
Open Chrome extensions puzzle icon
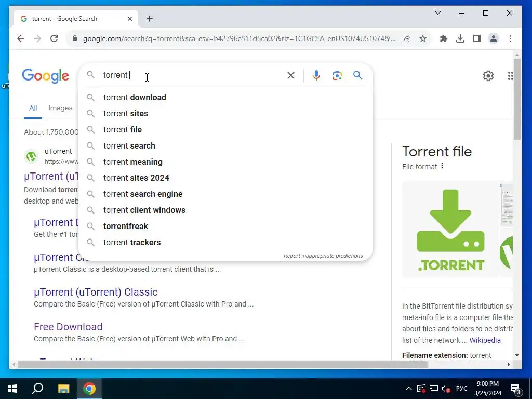click(444, 38)
